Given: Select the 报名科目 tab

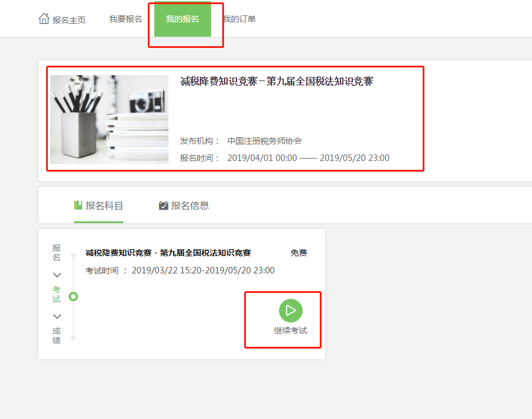Looking at the screenshot, I should tap(99, 205).
